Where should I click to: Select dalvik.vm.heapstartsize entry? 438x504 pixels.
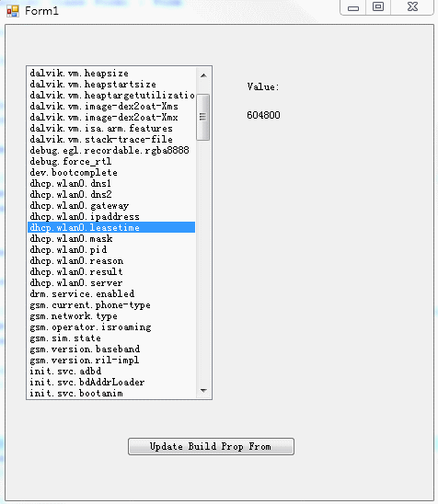[x=111, y=85]
